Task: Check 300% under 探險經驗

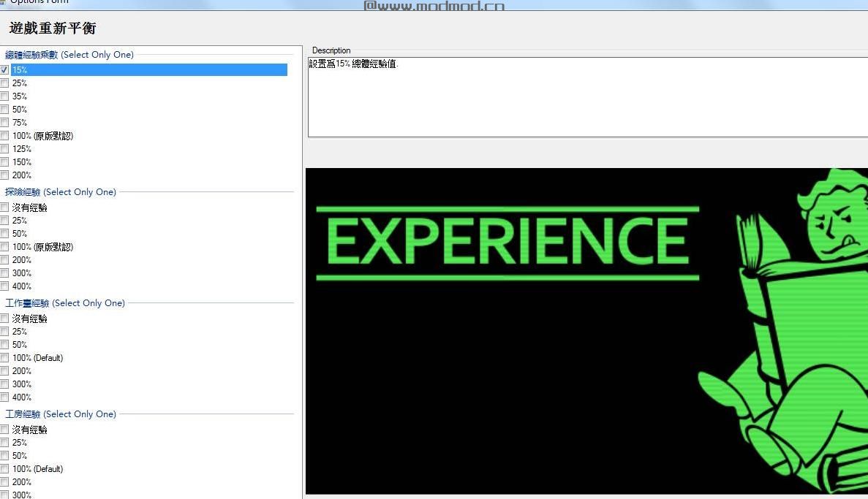Action: [x=4, y=273]
